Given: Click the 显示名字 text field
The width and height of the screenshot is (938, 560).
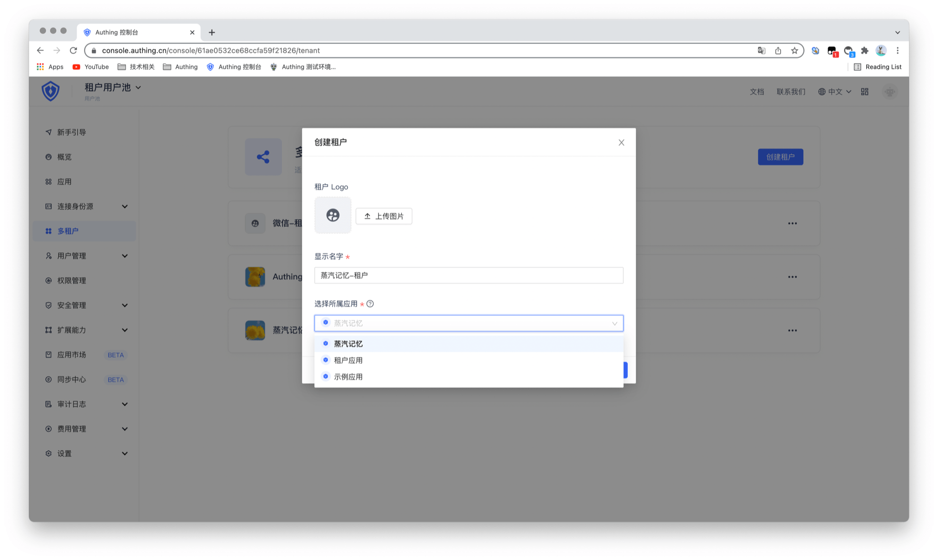Looking at the screenshot, I should click(468, 275).
